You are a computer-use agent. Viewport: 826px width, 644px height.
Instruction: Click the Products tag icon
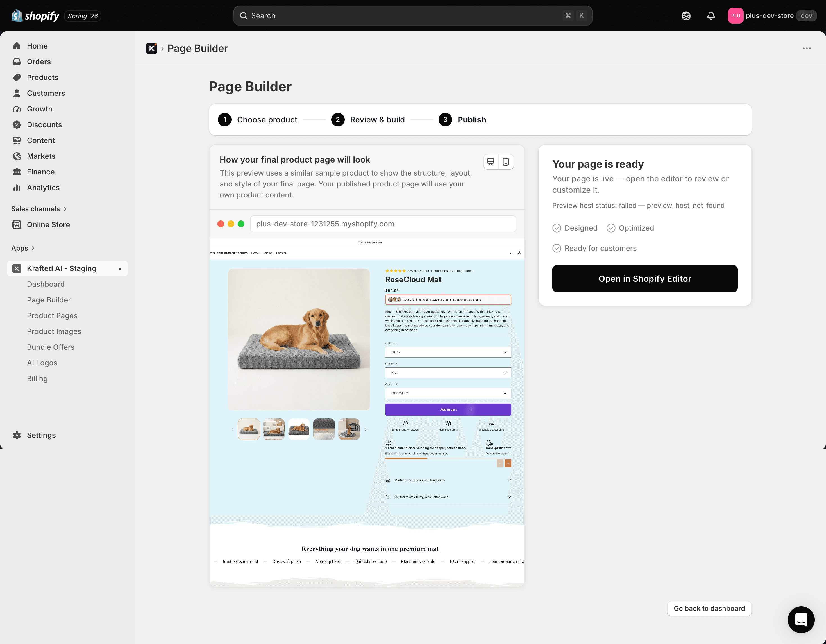17,78
